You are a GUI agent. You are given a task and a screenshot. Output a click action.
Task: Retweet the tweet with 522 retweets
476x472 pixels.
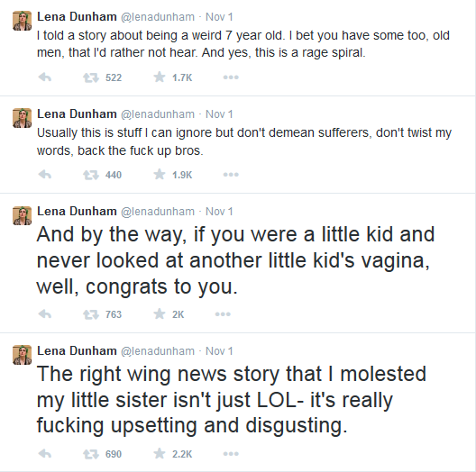pyautogui.click(x=91, y=77)
